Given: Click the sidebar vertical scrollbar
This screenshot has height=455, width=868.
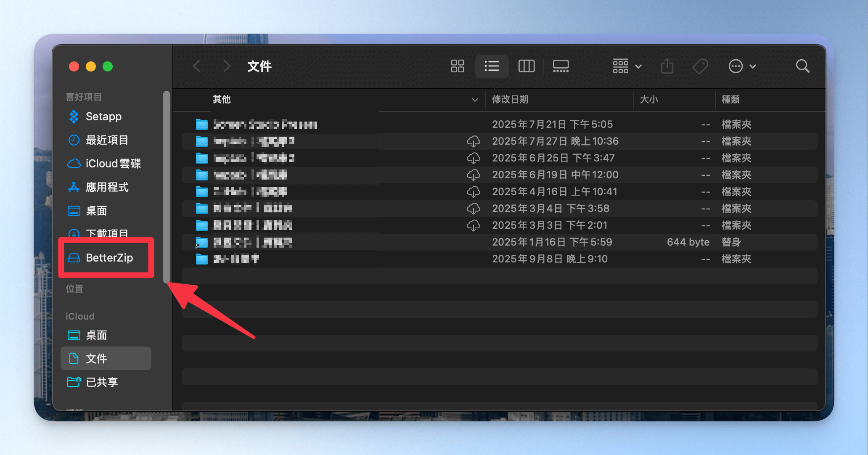Looking at the screenshot, I should (x=167, y=185).
